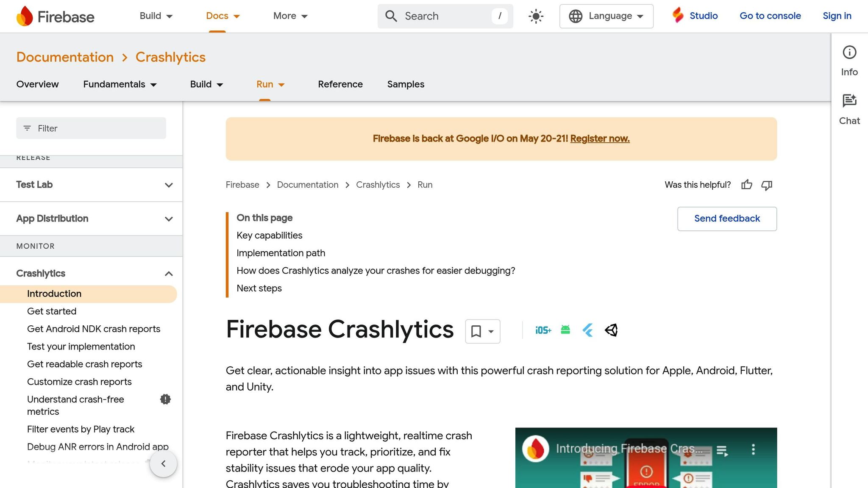
Task: Collapse the sidebar with the left arrow
Action: pos(163,464)
